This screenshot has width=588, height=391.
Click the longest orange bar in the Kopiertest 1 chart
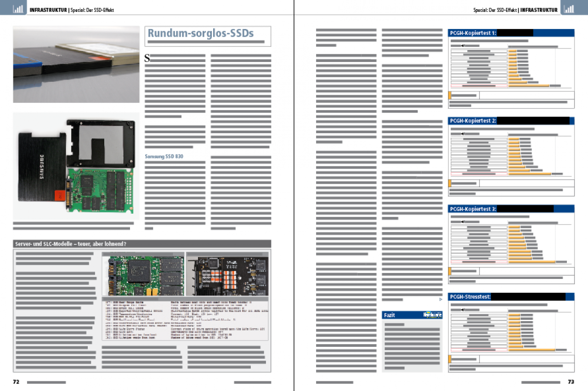[529, 85]
